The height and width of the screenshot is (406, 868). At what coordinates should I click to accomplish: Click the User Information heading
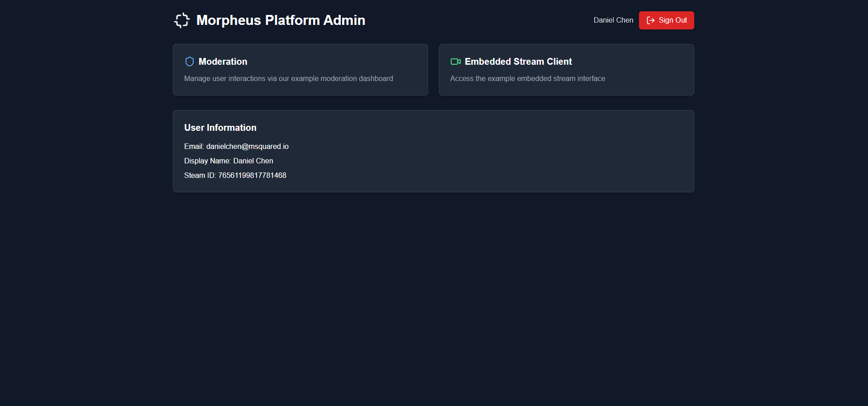[x=220, y=128]
